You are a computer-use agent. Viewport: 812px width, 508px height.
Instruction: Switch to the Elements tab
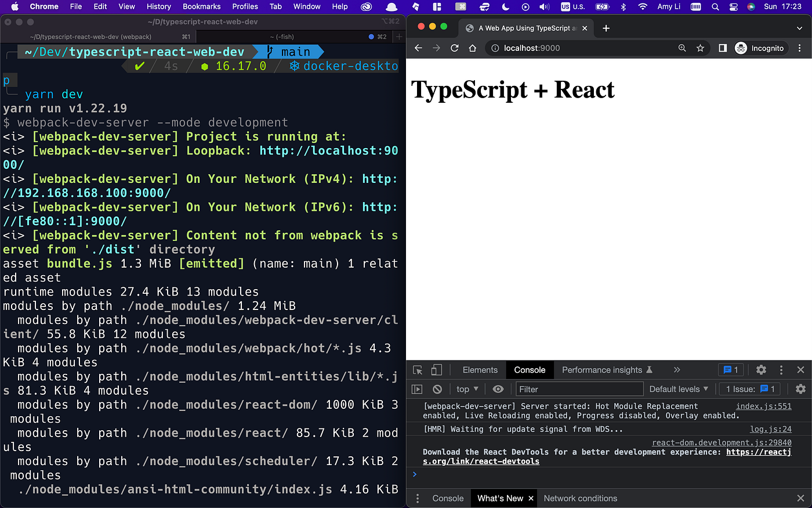(x=480, y=369)
